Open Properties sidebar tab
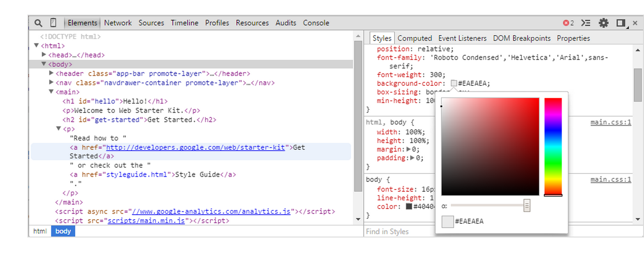Image resolution: width=644 pixels, height=253 pixels. (x=574, y=38)
